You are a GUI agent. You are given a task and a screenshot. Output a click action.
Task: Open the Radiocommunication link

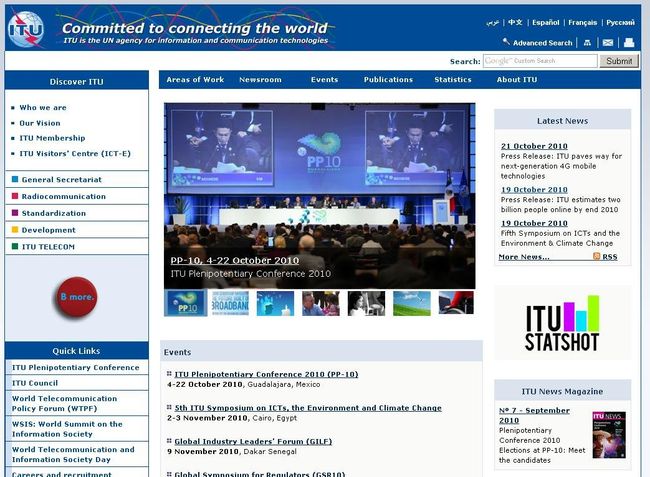pyautogui.click(x=63, y=196)
